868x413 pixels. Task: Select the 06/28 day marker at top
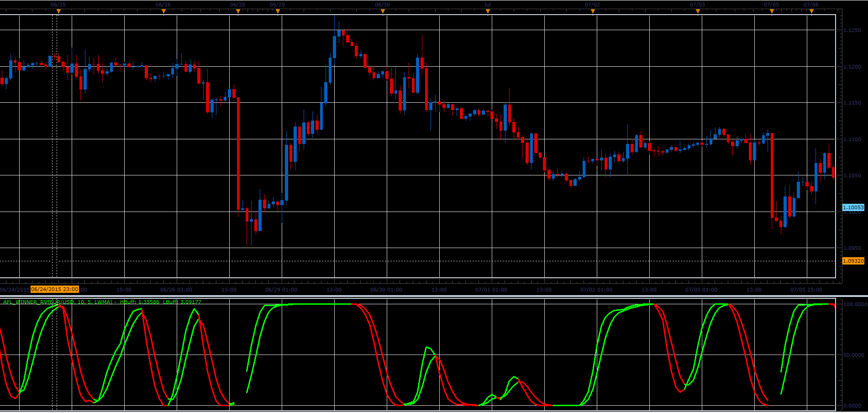coord(238,11)
